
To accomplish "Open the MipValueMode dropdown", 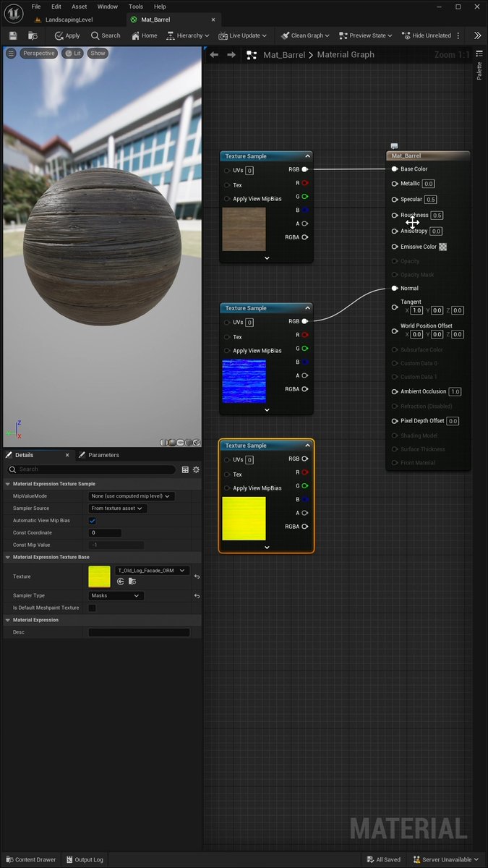I will tap(132, 496).
